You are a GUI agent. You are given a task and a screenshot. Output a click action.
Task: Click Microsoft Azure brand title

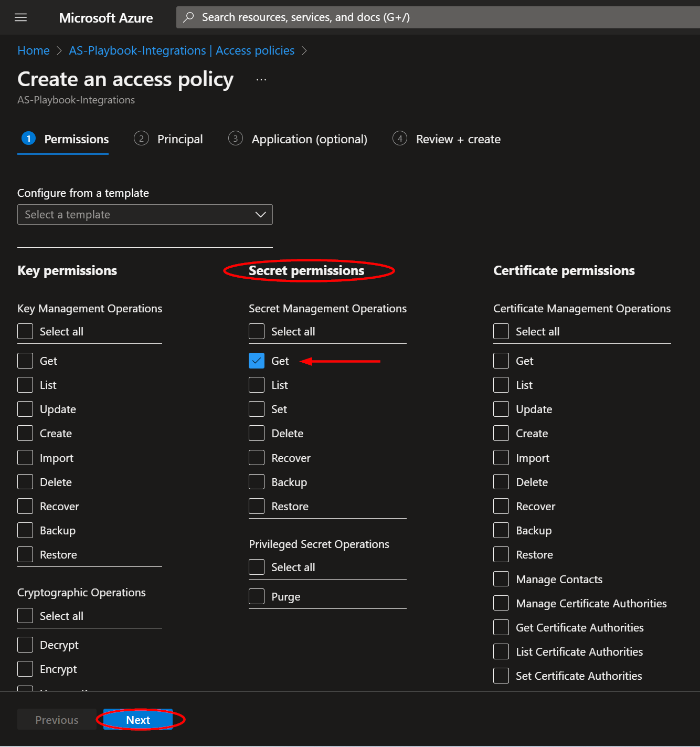pos(106,18)
